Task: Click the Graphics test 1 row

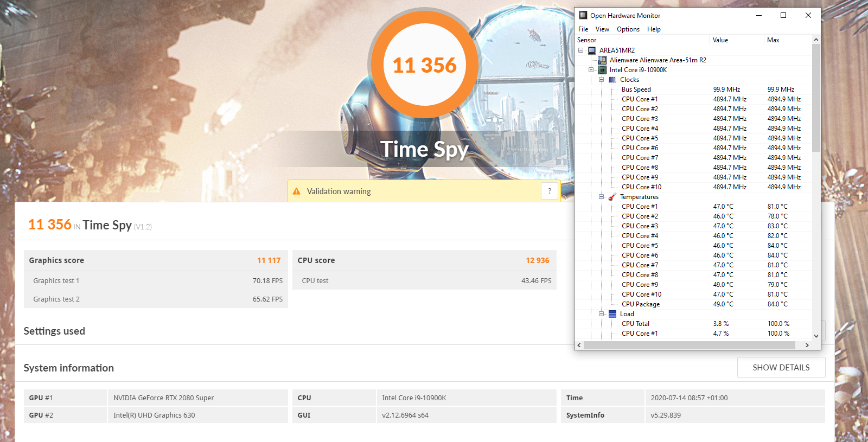Action: (156, 280)
